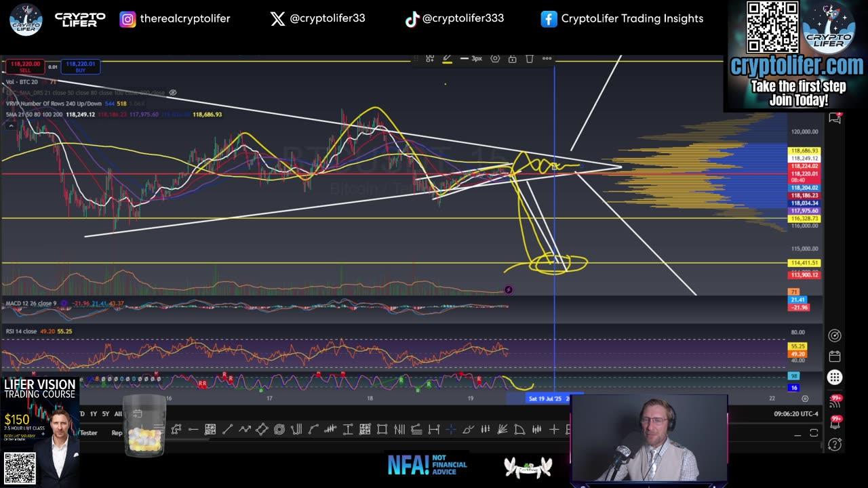Click the 55.25 RSI value label
Viewport: 868px width, 488px height.
point(797,346)
